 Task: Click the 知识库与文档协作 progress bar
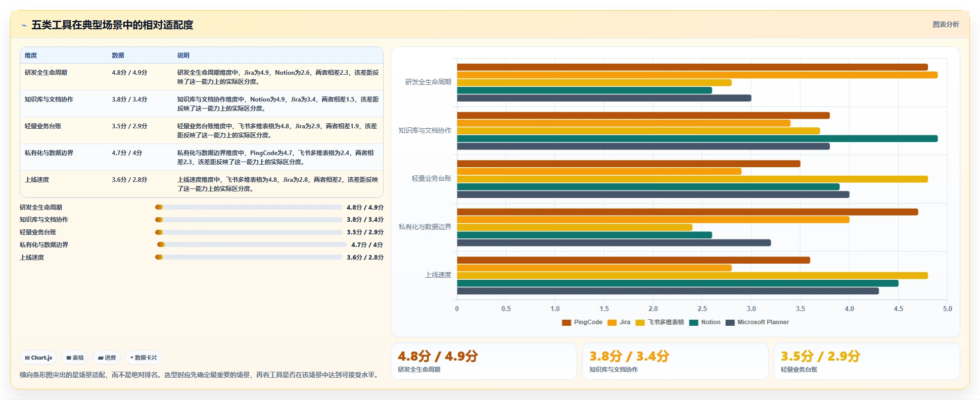[x=249, y=220]
